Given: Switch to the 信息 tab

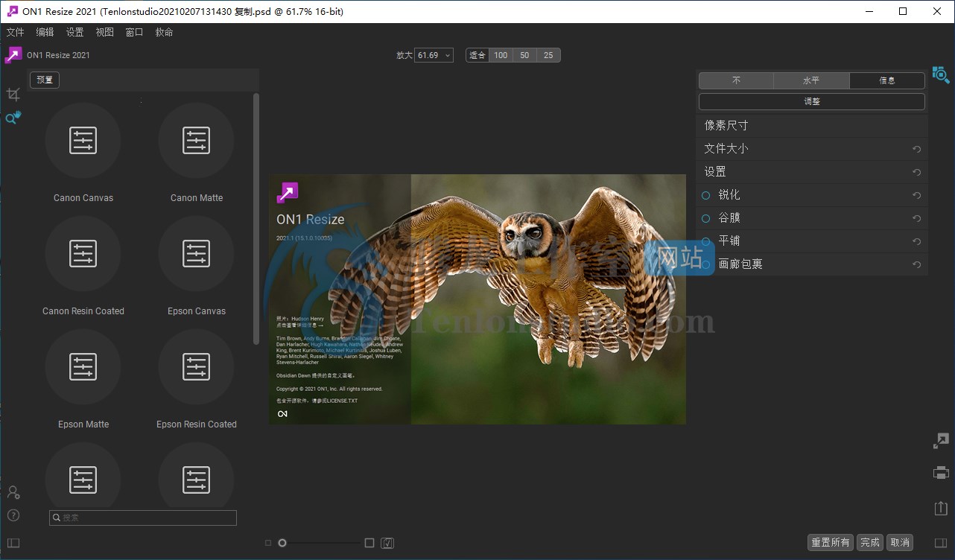Looking at the screenshot, I should click(887, 80).
